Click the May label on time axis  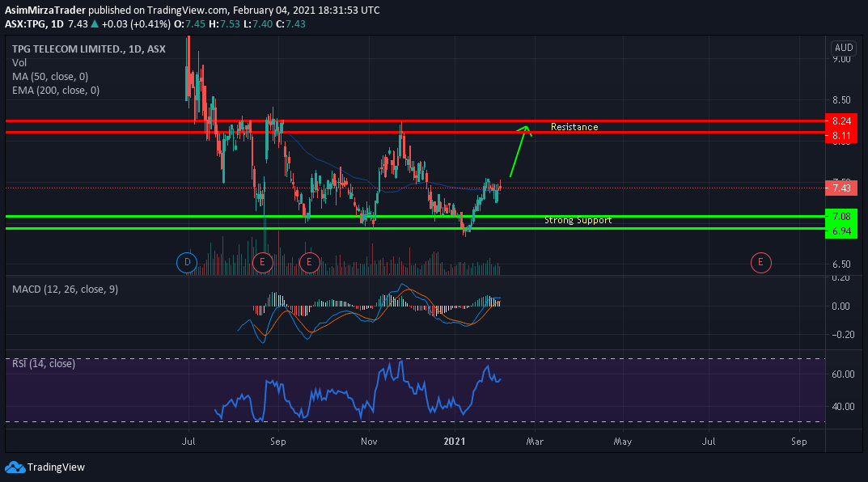(623, 442)
